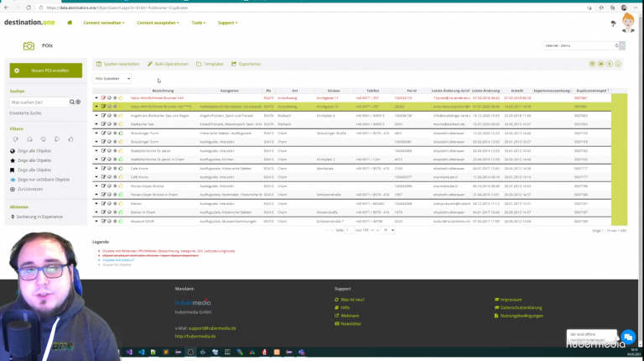This screenshot has width=644, height=361.
Task: Open Content verwalten menu
Action: click(x=104, y=23)
